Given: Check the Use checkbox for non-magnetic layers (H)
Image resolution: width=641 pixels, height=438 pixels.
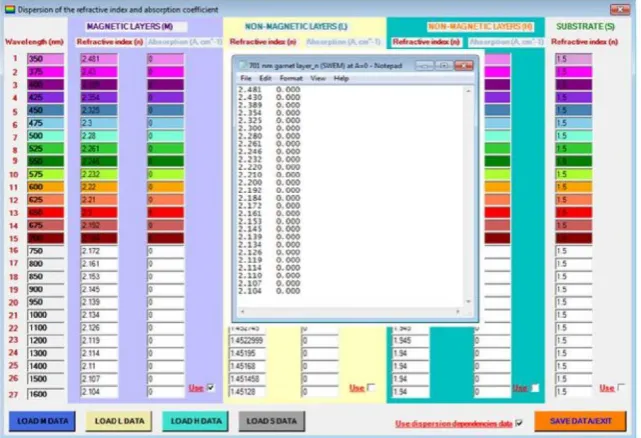Looking at the screenshot, I should coord(535,388).
